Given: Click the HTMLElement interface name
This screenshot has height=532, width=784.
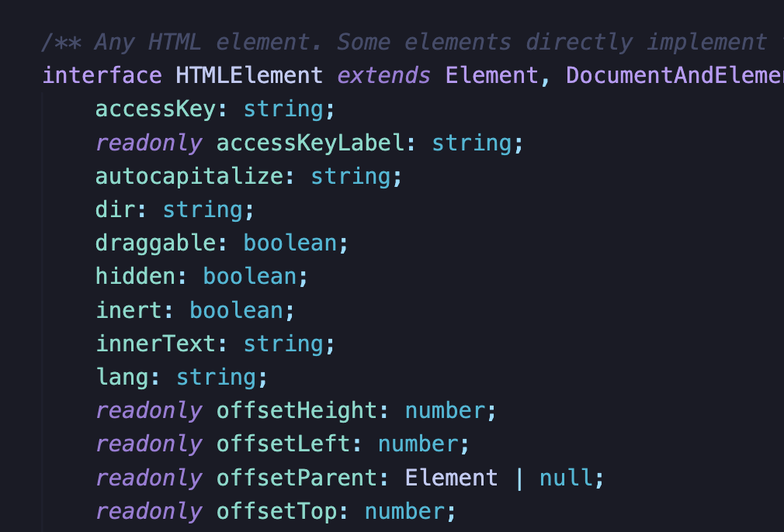Looking at the screenshot, I should click(249, 75).
